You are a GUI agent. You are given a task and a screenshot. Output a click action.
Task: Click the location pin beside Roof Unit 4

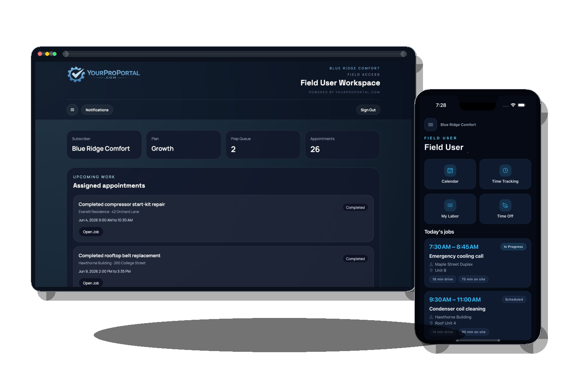[431, 323]
